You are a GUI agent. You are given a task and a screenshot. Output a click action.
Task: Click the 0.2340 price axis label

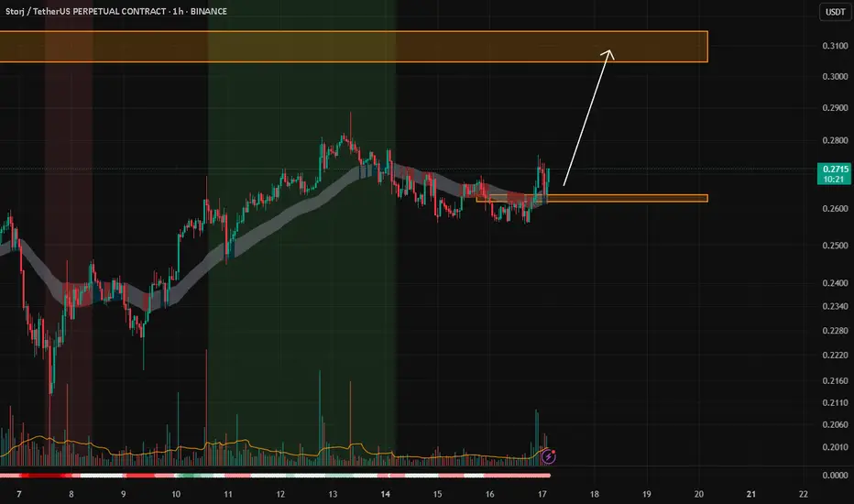tap(835, 306)
